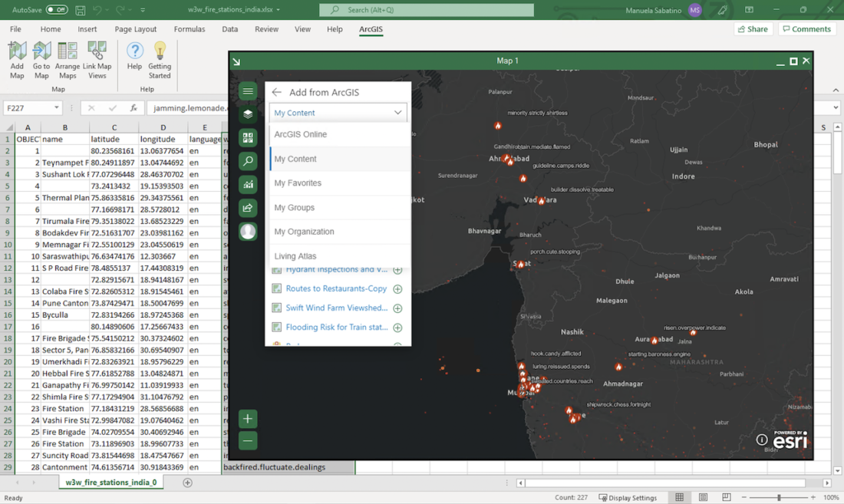
Task: Pick Living Atlas from the source list
Action: (x=340, y=256)
